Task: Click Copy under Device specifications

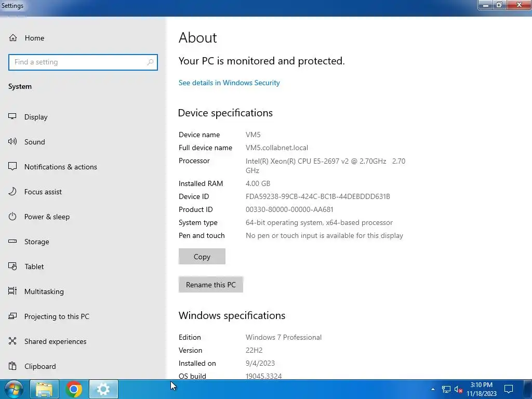Action: pos(202,257)
